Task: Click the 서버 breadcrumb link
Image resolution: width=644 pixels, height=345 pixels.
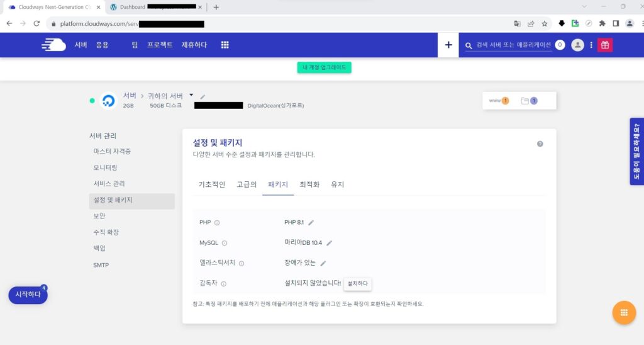Action: pyautogui.click(x=130, y=96)
